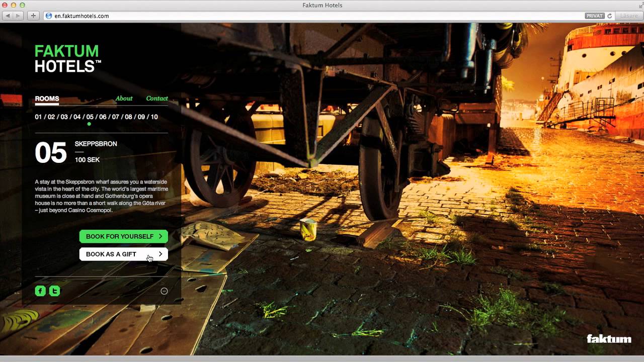Open Faktum Hotels Facebook page icon
Image resolution: width=644 pixels, height=362 pixels.
(x=40, y=291)
